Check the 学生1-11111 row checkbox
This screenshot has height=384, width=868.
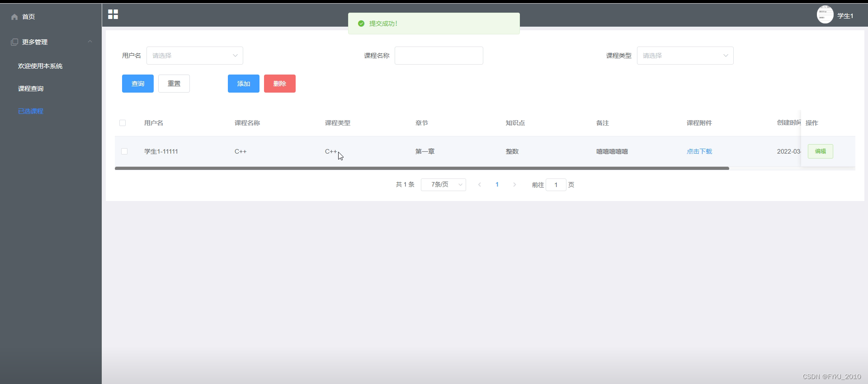(x=124, y=151)
